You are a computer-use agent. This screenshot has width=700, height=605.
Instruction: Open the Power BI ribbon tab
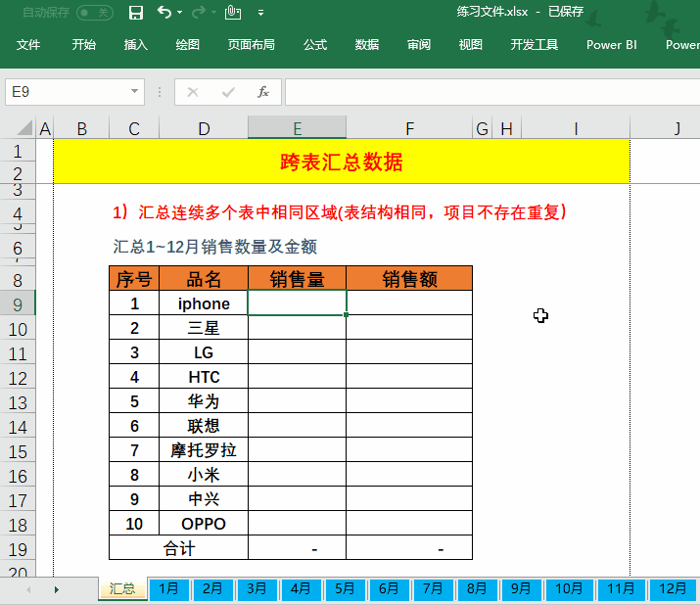coord(612,45)
